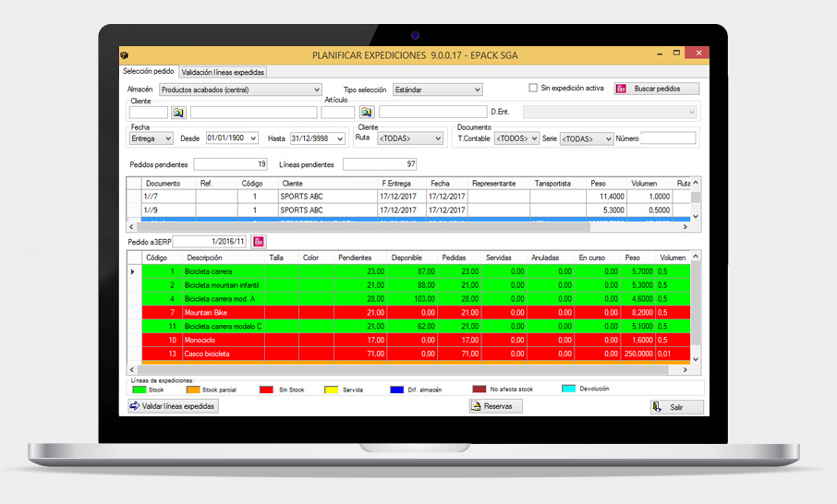Open the Ruta dropdown showing TODAS
Image resolution: width=837 pixels, height=504 pixels.
pos(436,138)
